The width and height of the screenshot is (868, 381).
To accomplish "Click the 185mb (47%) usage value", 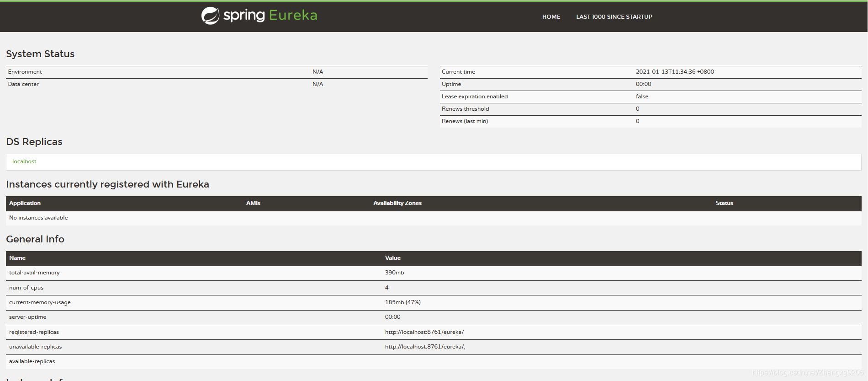I will (402, 302).
